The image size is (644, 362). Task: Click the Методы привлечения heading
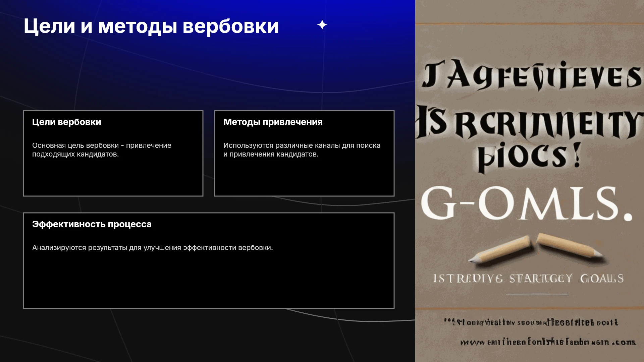pos(273,122)
